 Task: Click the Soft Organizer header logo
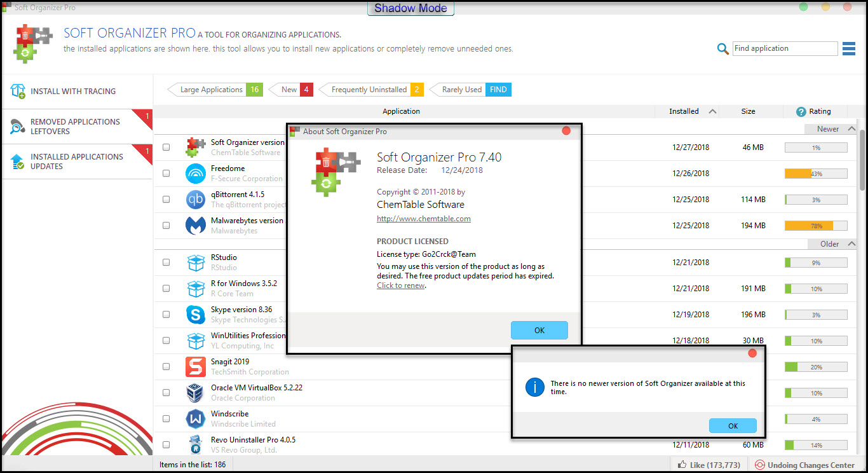(x=34, y=43)
